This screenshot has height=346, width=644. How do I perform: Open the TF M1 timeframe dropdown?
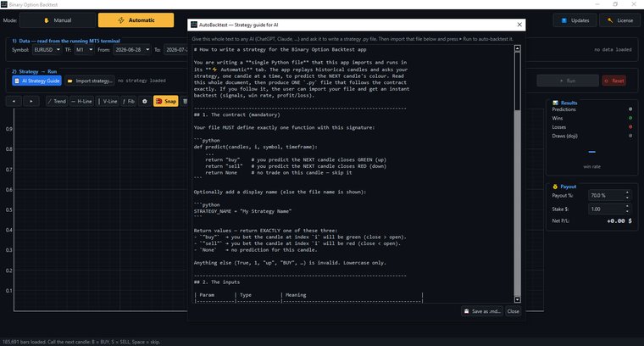click(x=84, y=50)
